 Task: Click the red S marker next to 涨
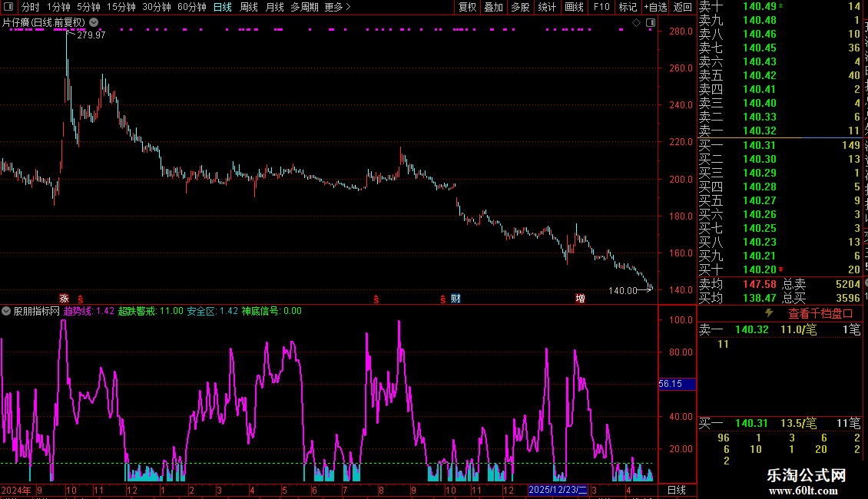[80, 299]
